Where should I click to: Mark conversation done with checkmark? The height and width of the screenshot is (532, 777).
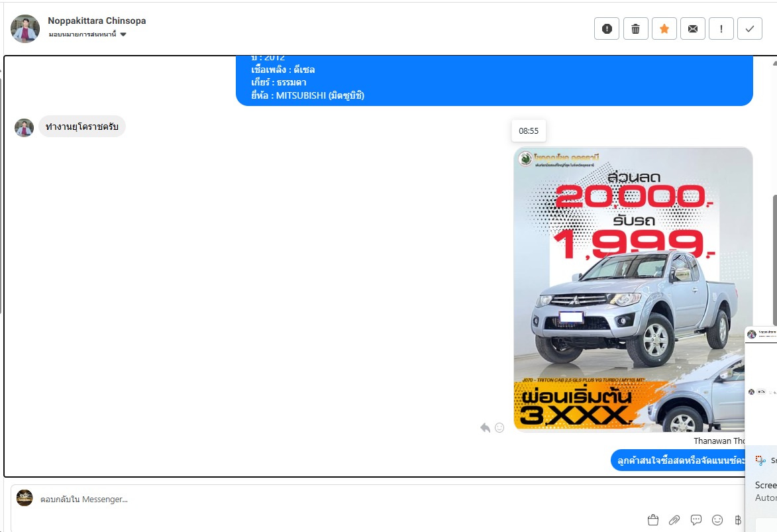pyautogui.click(x=750, y=28)
